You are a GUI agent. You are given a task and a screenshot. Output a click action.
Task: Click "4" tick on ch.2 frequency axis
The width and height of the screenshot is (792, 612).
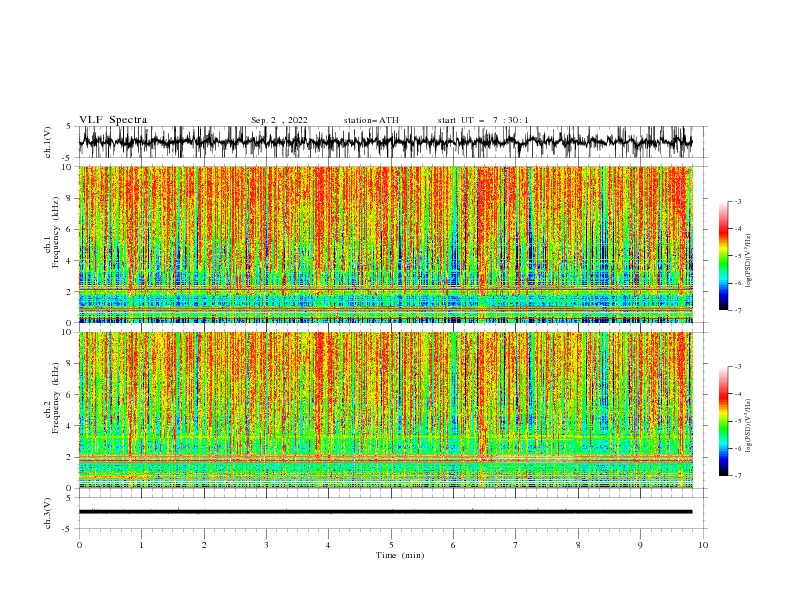[x=69, y=426]
